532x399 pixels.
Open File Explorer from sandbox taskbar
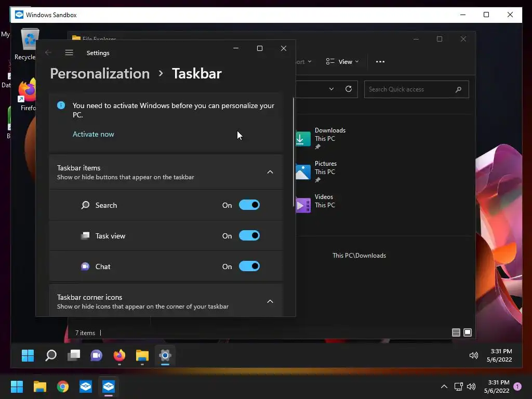coord(142,355)
